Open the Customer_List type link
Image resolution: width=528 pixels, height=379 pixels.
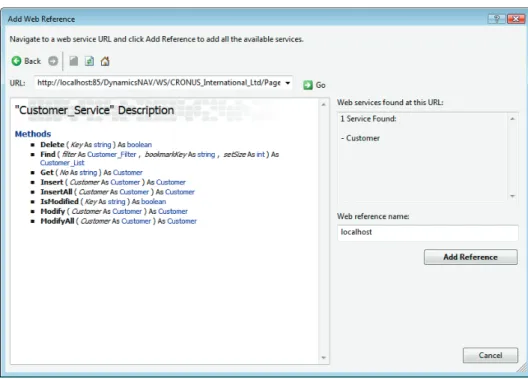pyautogui.click(x=62, y=163)
